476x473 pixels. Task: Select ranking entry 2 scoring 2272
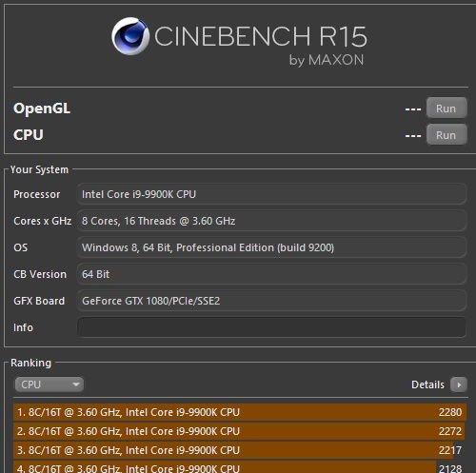coord(240,431)
